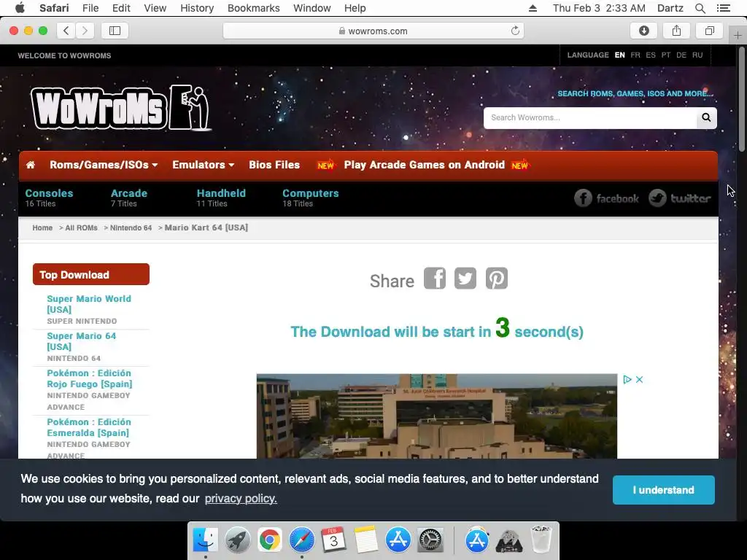Expand the Emulators dropdown menu

[x=204, y=165]
